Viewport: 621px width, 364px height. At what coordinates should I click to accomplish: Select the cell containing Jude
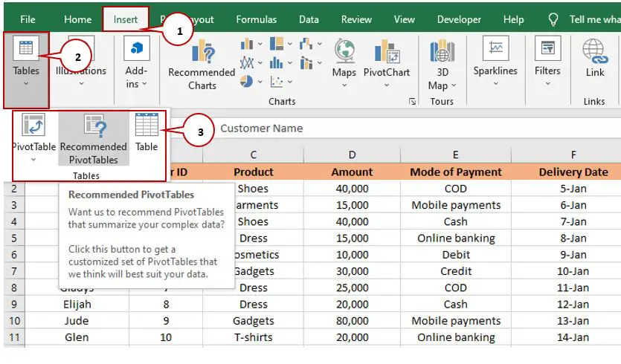[77, 321]
